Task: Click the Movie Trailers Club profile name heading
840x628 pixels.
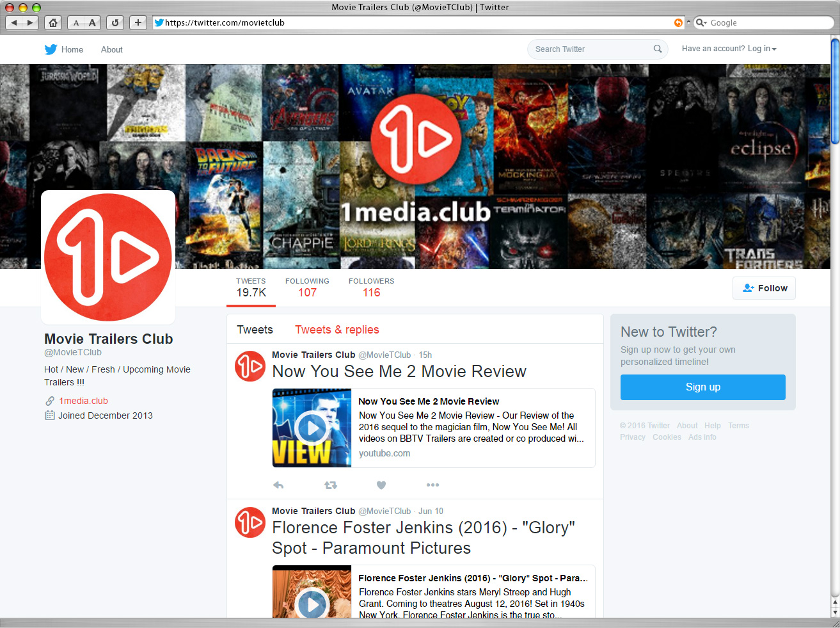Action: (109, 339)
